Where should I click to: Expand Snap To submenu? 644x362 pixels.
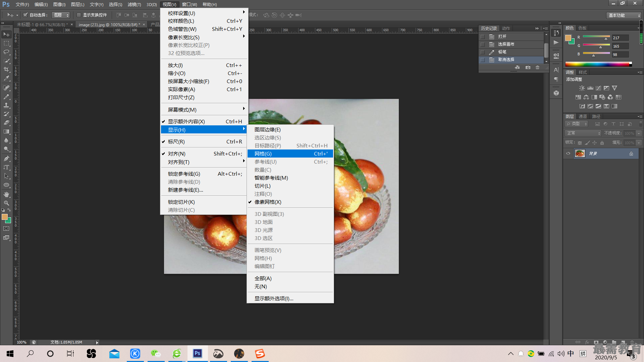(x=204, y=162)
